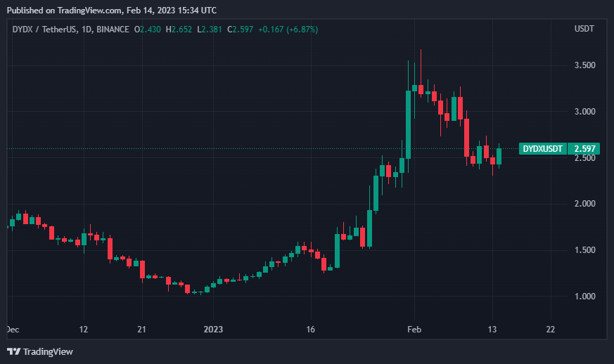Click the close value C2.597

pyautogui.click(x=240, y=30)
